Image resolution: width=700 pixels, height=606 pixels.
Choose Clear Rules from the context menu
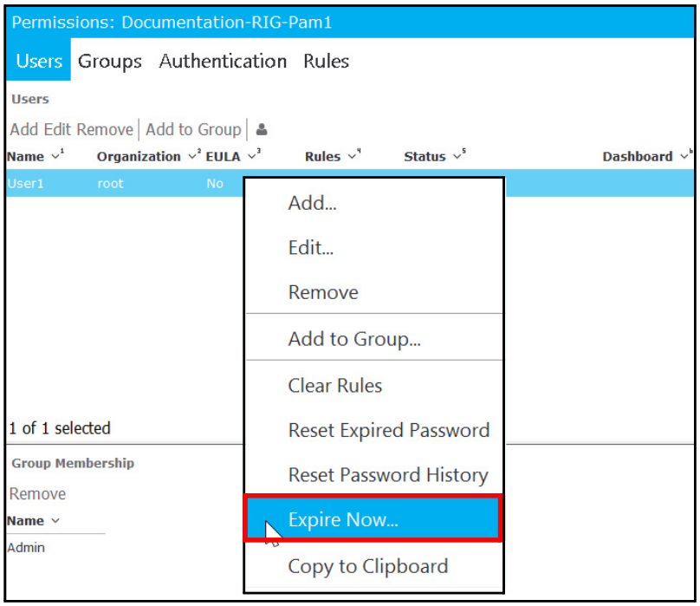point(374,385)
